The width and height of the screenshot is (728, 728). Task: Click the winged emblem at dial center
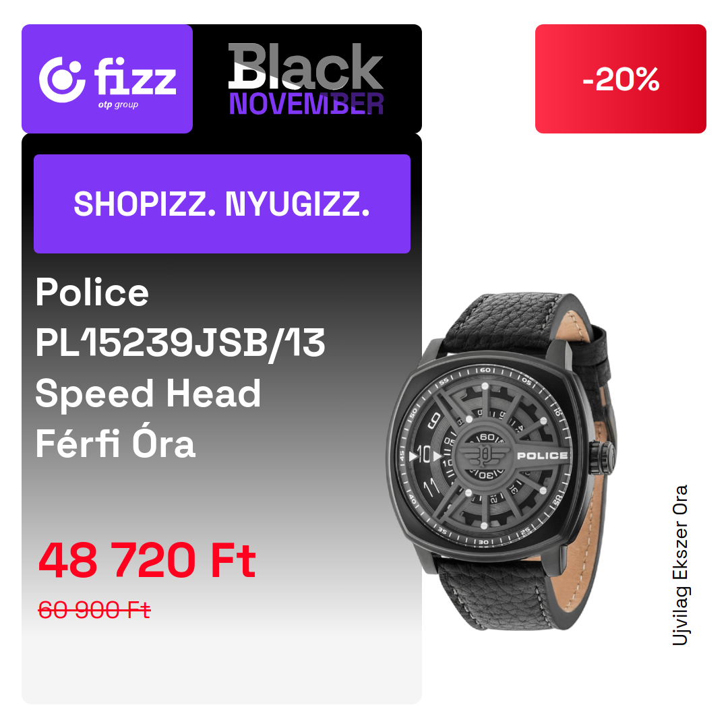tap(484, 455)
